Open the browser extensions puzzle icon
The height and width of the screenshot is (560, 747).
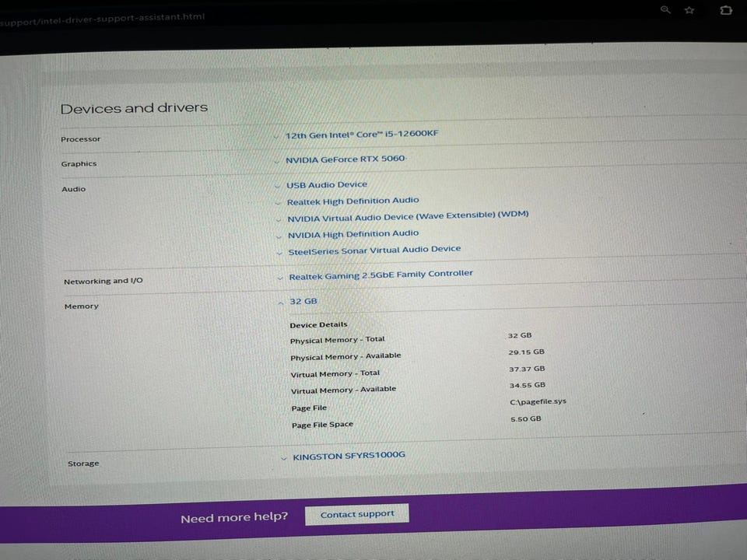click(726, 10)
